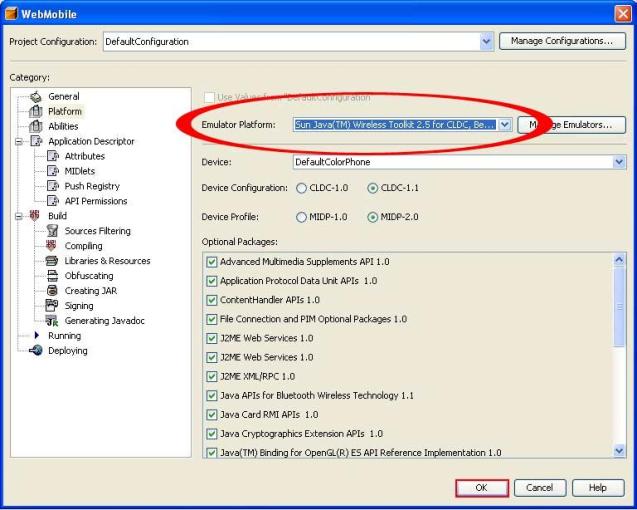Uncheck Java APIs for Bluetooth Wireless Technology
The width and height of the screenshot is (637, 510).
[211, 395]
